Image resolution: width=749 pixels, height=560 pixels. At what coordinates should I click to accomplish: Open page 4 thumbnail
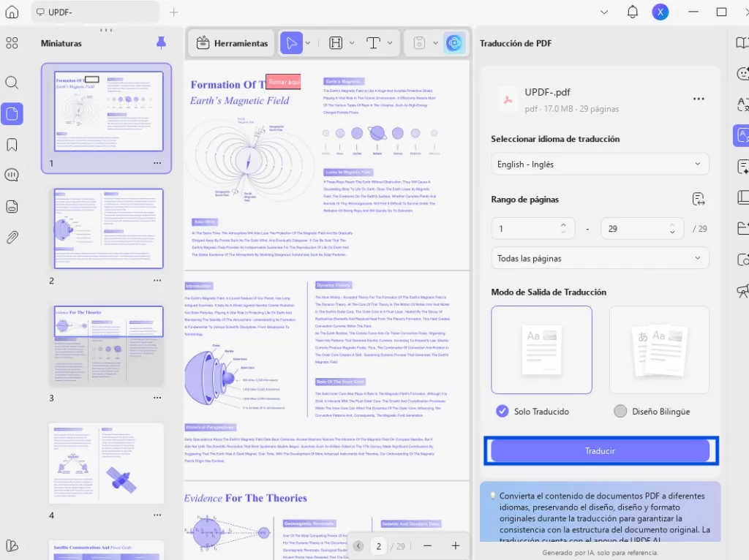click(x=107, y=463)
